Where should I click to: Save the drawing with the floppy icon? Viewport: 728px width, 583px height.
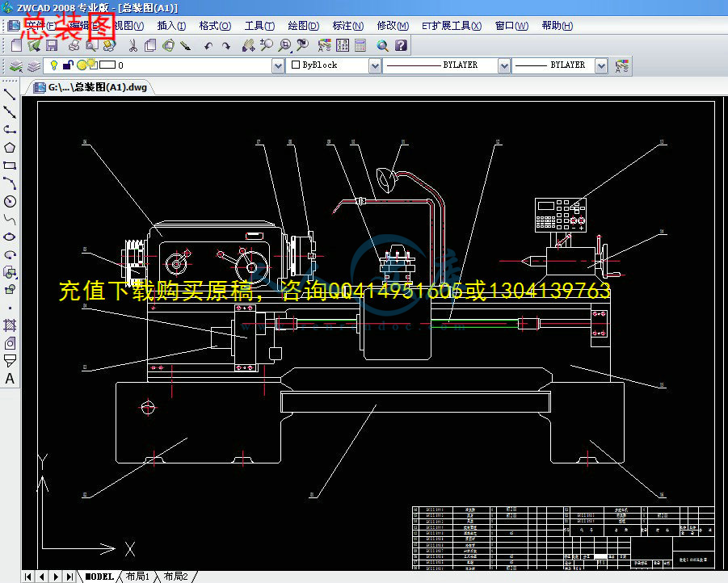52,45
